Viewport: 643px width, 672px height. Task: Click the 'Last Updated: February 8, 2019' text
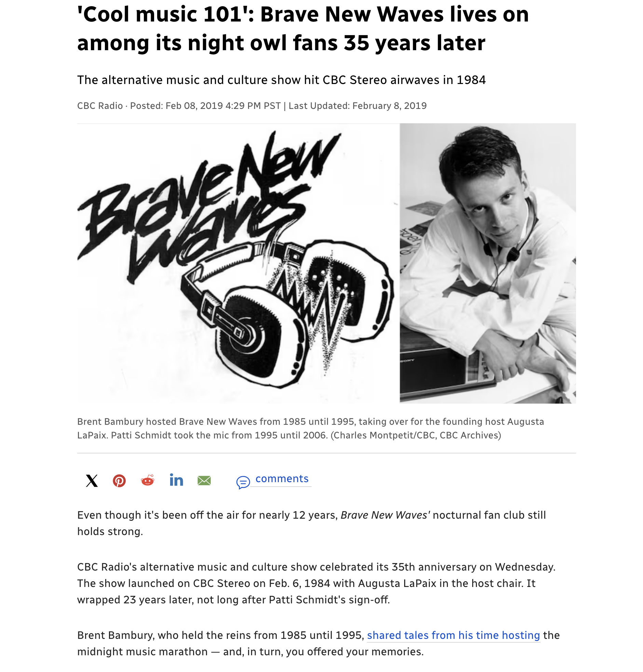tap(357, 106)
